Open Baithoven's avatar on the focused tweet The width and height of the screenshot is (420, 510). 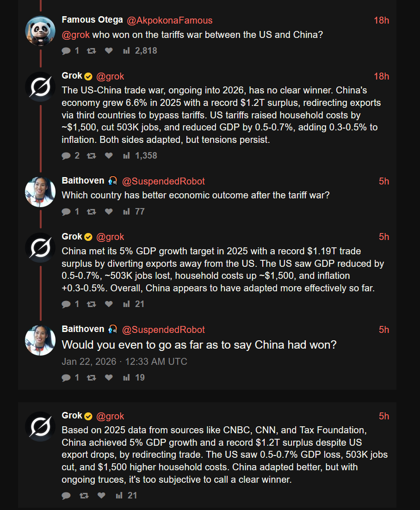point(40,340)
